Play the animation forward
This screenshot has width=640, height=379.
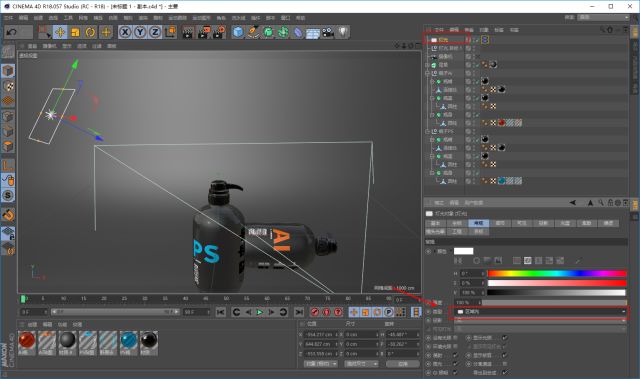click(x=260, y=312)
